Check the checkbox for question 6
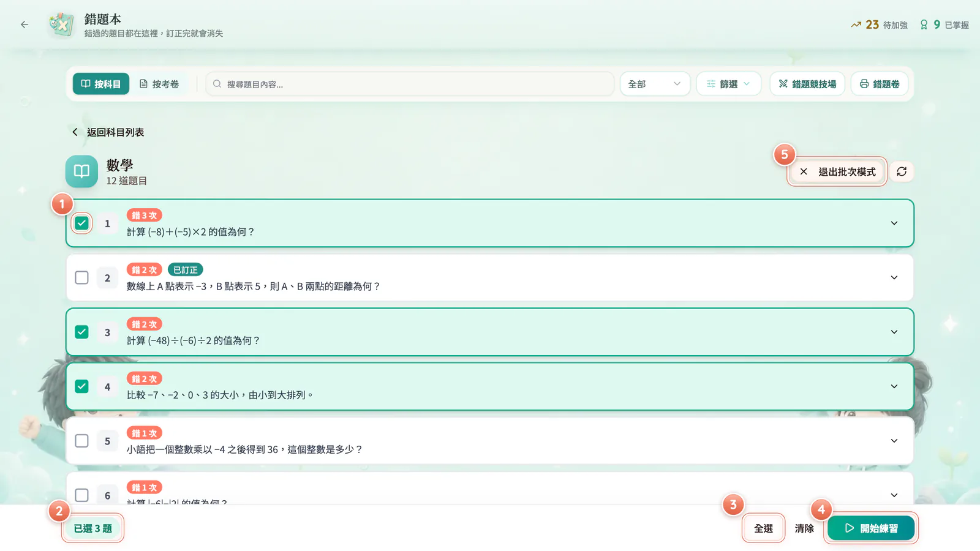 click(81, 495)
